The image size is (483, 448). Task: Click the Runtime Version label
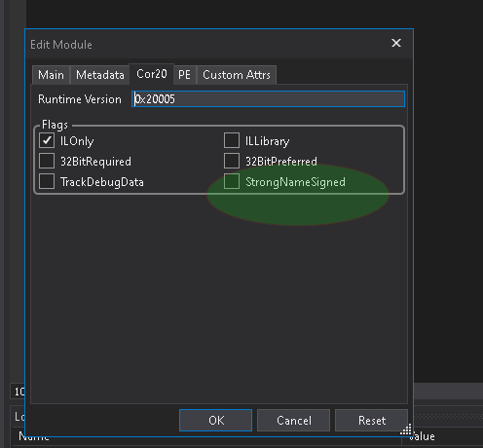[80, 99]
